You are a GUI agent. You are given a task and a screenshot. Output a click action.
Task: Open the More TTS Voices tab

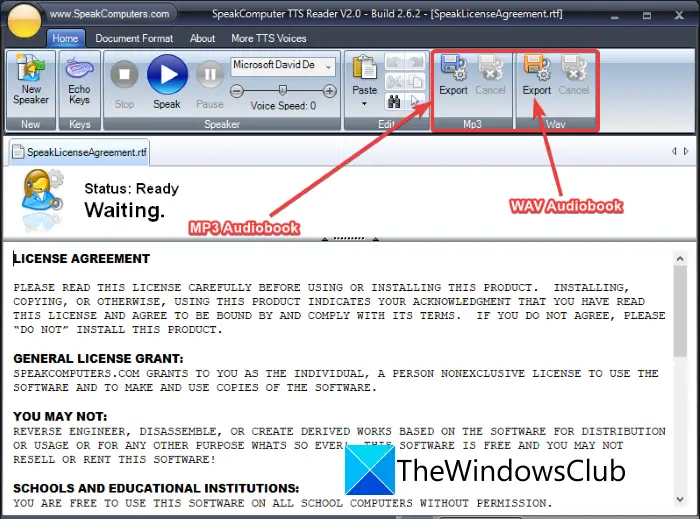pos(269,38)
